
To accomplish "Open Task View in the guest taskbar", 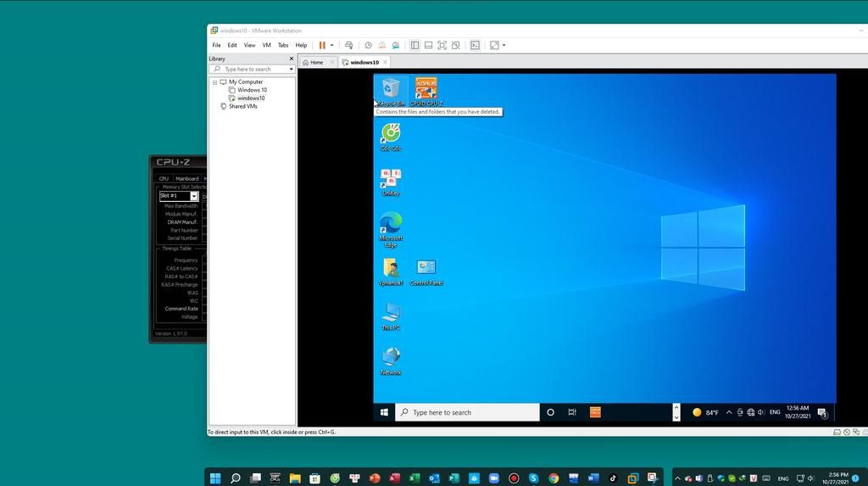I will [x=572, y=412].
